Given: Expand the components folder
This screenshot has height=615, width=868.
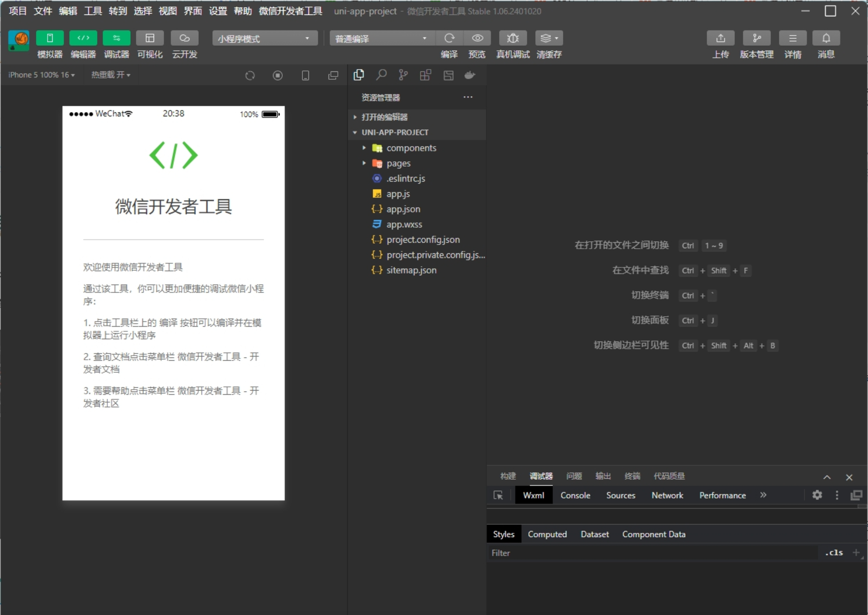Looking at the screenshot, I should coord(411,148).
